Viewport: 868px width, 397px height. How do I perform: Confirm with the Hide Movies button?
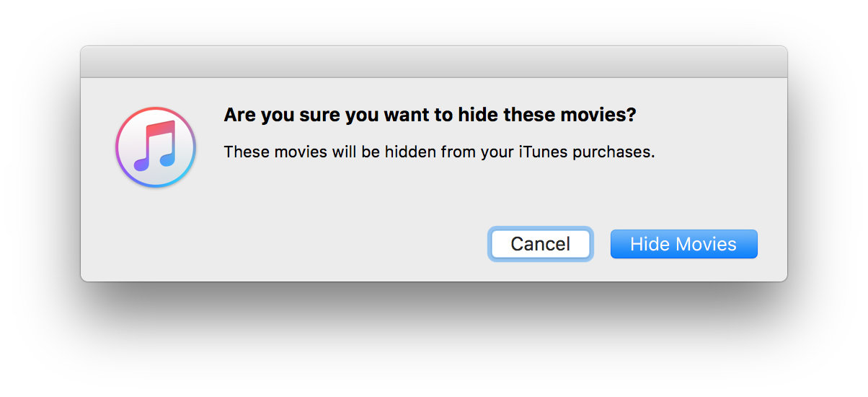tap(683, 244)
